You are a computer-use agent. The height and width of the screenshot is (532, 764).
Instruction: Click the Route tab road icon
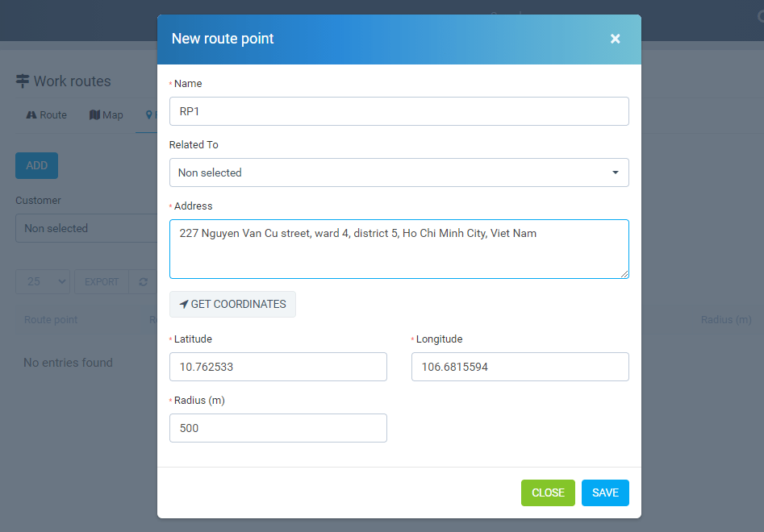(31, 115)
